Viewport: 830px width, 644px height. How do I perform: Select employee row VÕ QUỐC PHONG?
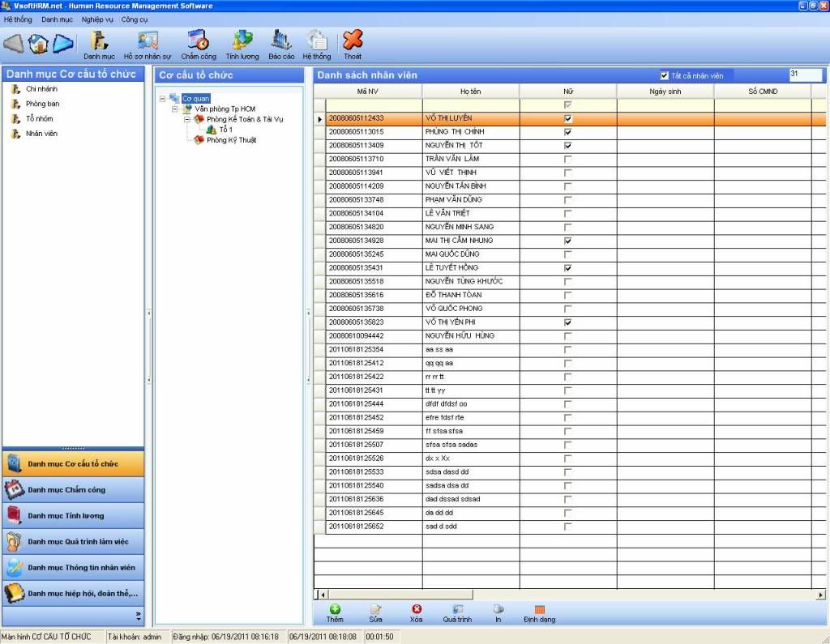(x=569, y=309)
